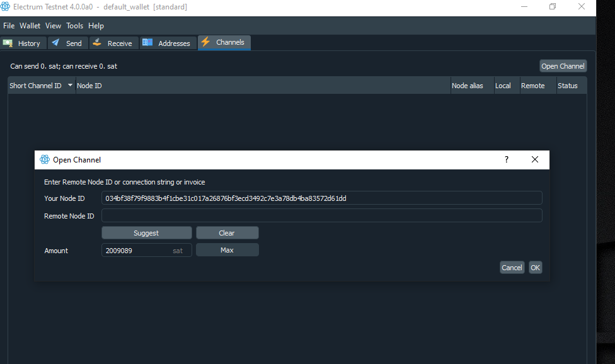
Task: Open the Tools menu
Action: 74,26
